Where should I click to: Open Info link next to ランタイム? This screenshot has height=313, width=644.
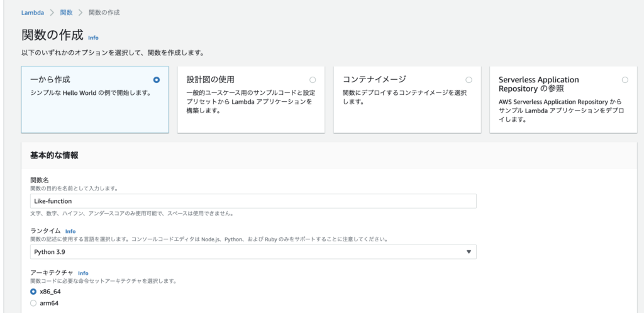tap(70, 231)
